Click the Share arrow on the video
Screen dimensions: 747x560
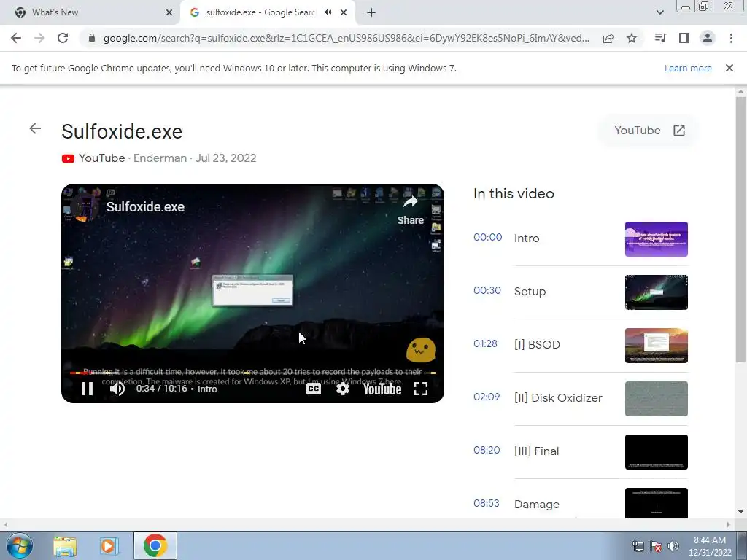tap(411, 210)
